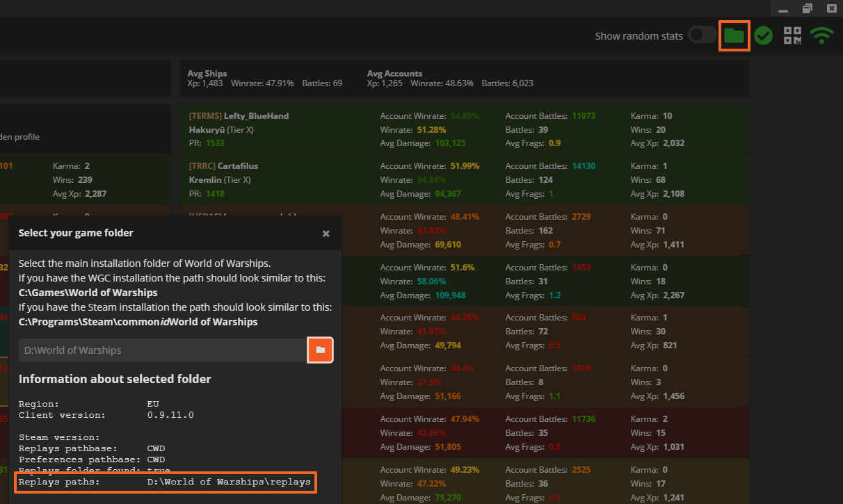This screenshot has height=504, width=843.
Task: Click Account Winrate 49.23% value
Action: tap(465, 470)
